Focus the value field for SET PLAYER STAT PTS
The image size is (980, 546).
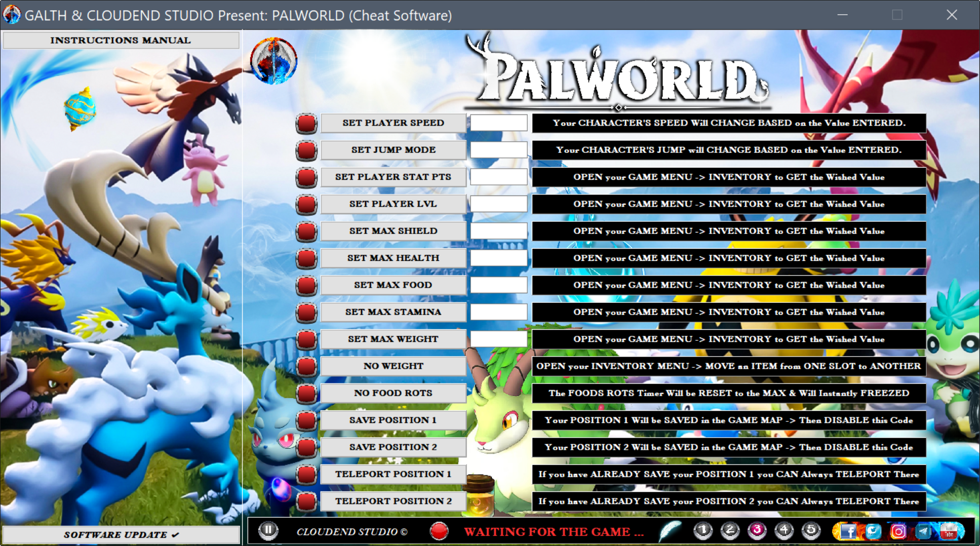499,177
